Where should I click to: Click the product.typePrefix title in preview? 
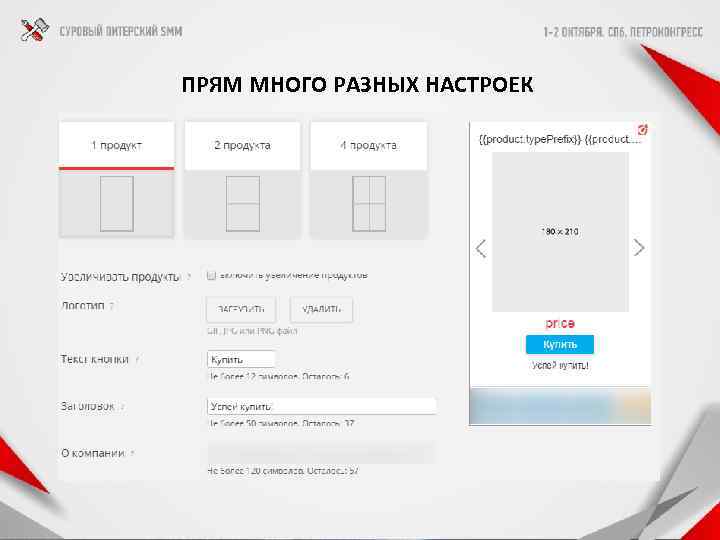coord(559,140)
